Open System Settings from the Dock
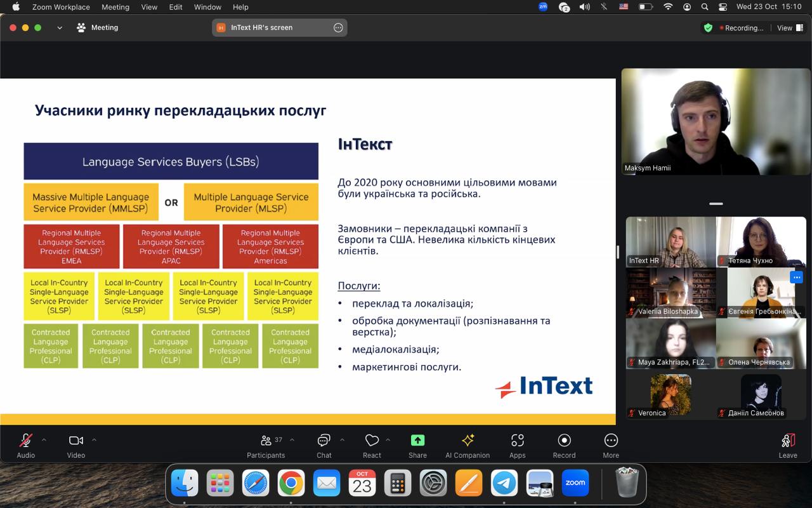This screenshot has width=812, height=508. (433, 484)
